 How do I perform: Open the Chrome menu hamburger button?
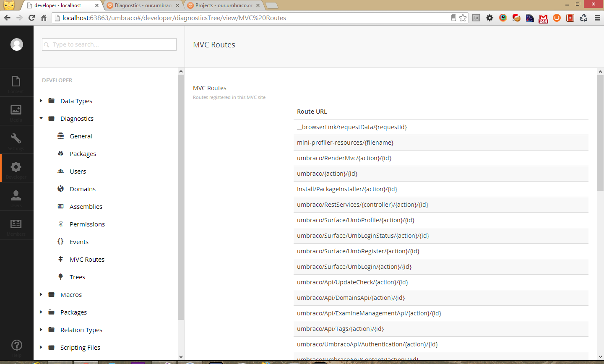(x=597, y=18)
